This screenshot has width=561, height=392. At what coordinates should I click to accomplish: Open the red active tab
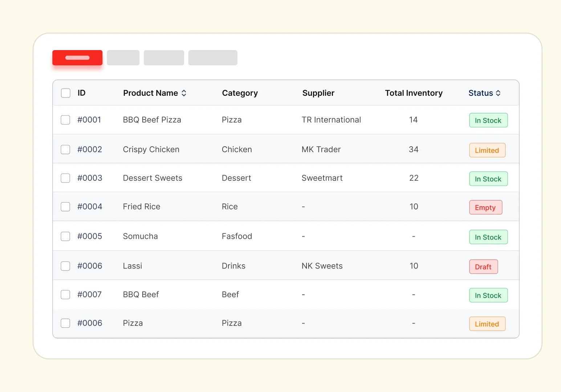[77, 58]
